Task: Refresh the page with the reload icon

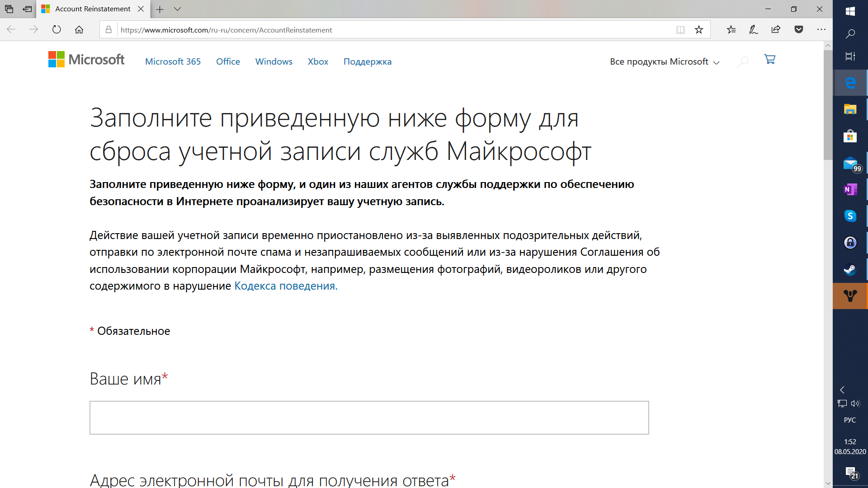Action: click(x=57, y=30)
